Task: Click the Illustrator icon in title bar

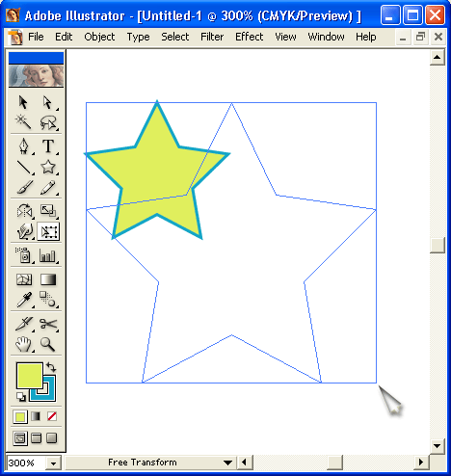Action: 13,15
